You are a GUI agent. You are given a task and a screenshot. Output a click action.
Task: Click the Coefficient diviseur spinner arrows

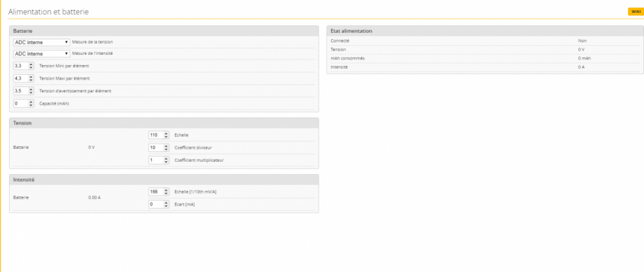click(x=166, y=148)
